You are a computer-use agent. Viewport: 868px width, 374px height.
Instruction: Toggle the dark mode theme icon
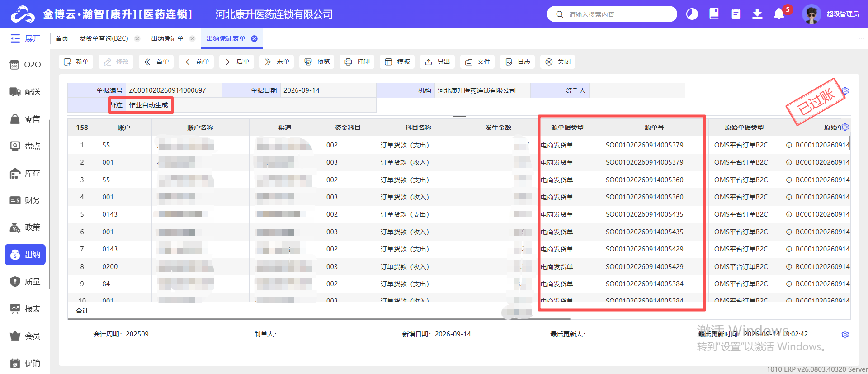[692, 14]
